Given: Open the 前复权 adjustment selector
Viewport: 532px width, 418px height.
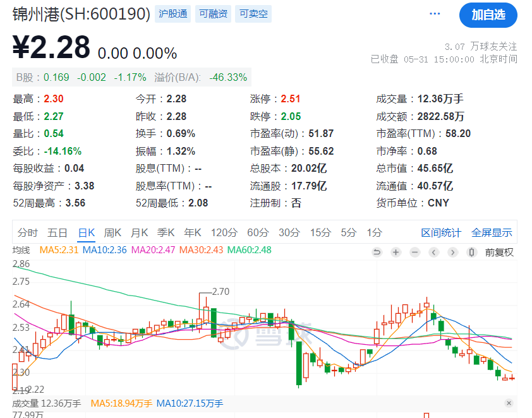Looking at the screenshot, I should [x=499, y=252].
